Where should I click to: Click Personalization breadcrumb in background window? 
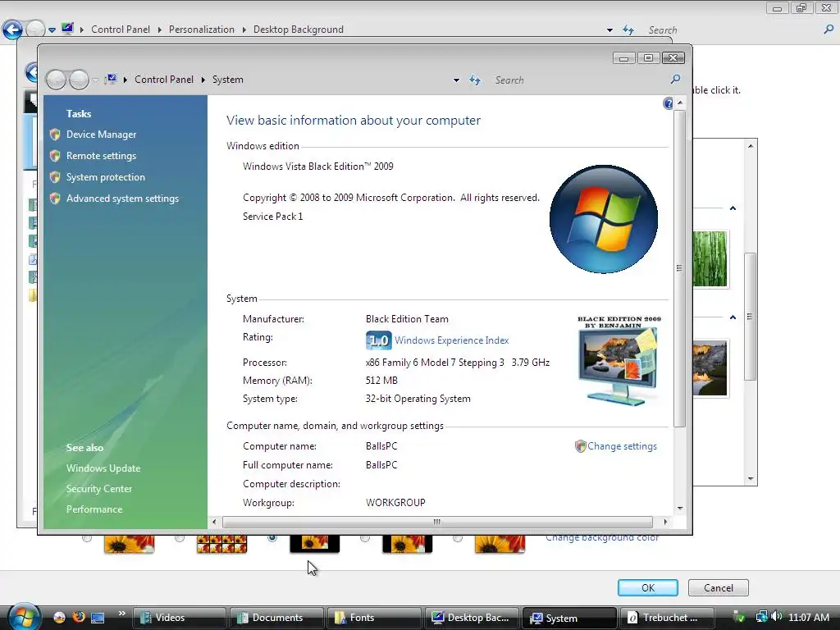[202, 30]
